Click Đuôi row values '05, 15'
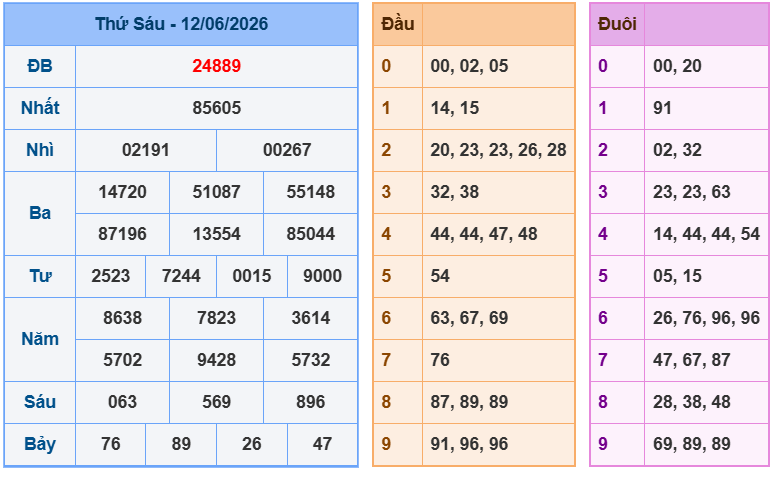This screenshot has width=772, height=477. point(677,276)
